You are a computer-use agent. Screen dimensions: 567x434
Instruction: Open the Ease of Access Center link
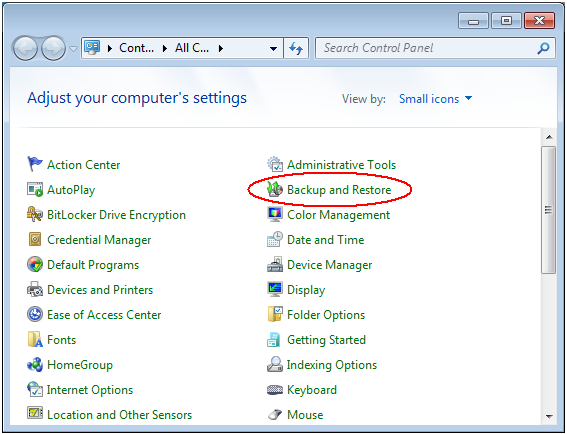(104, 315)
